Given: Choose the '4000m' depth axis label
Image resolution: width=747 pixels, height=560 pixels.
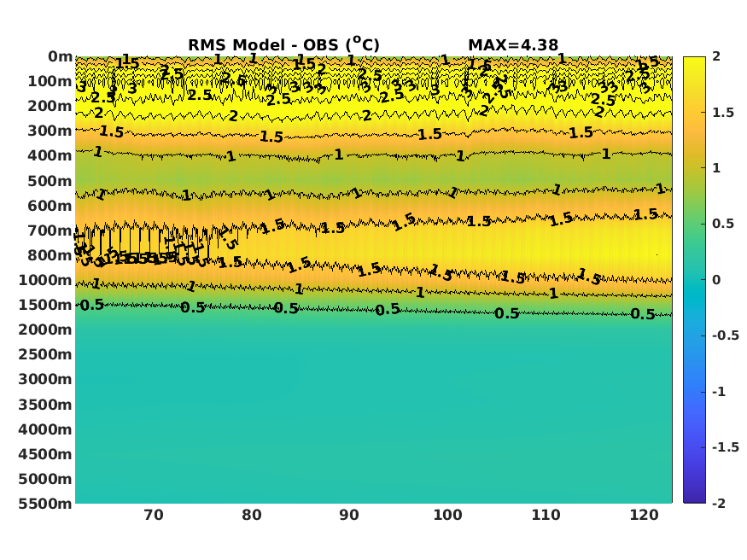Looking at the screenshot, I should 45,429.
